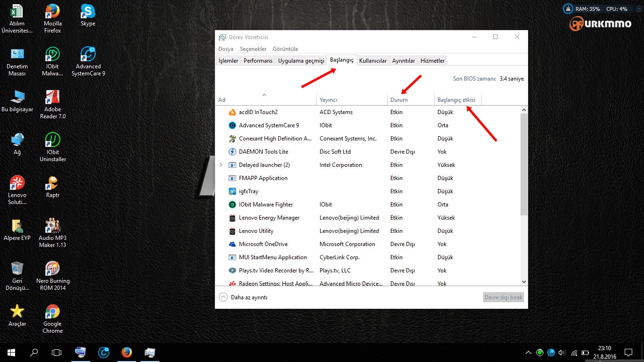Click Lenovo Energy Manager row icon
The height and width of the screenshot is (362, 644).
(x=232, y=218)
